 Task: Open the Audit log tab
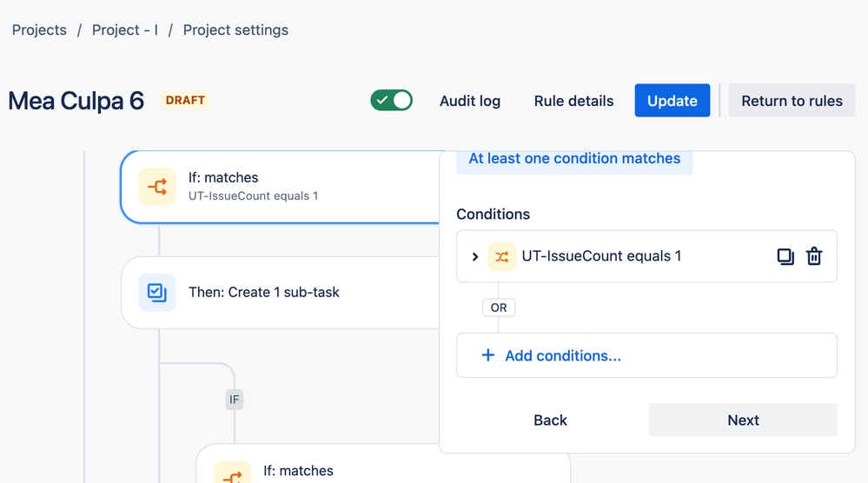tap(470, 101)
